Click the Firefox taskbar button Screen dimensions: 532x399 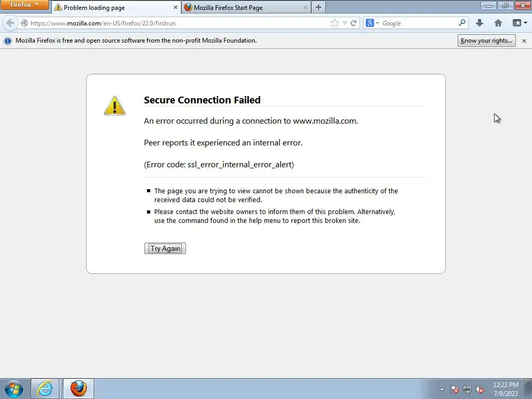tap(78, 389)
